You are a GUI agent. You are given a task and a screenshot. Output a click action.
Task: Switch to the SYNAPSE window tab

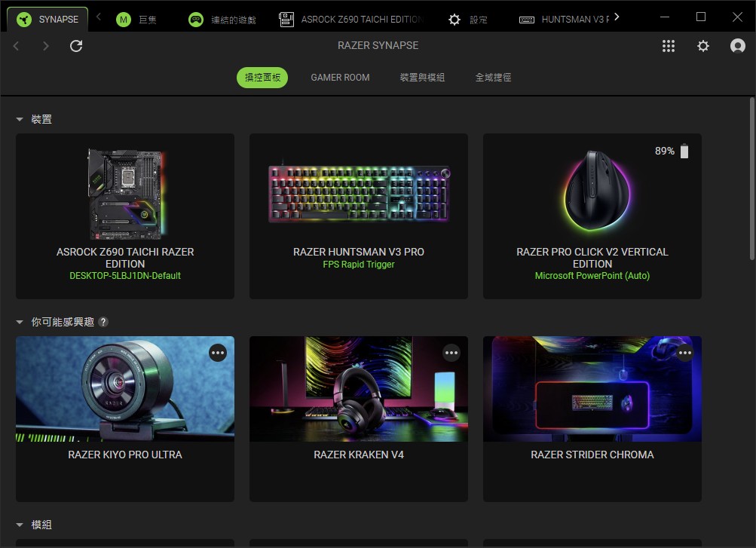click(47, 20)
